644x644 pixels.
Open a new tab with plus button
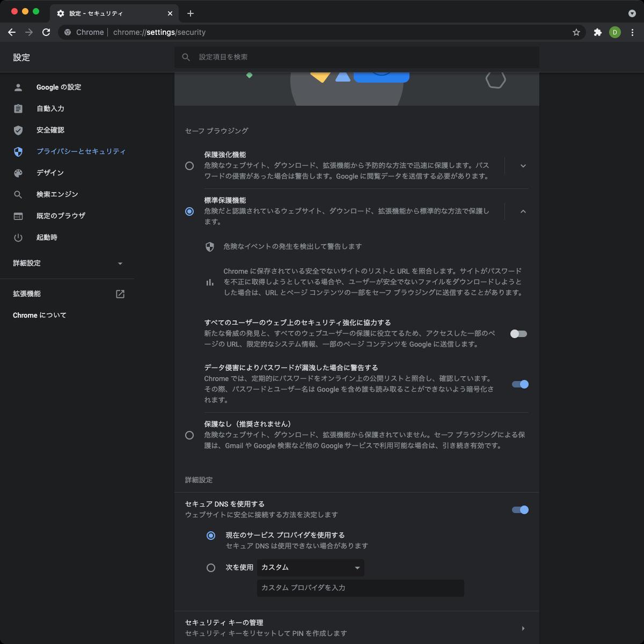coord(191,13)
